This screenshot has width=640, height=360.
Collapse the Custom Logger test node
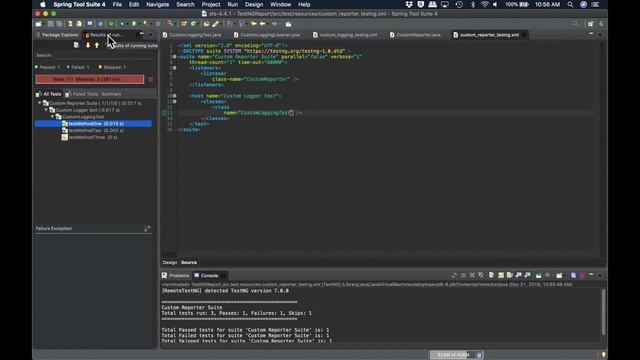coord(46,110)
